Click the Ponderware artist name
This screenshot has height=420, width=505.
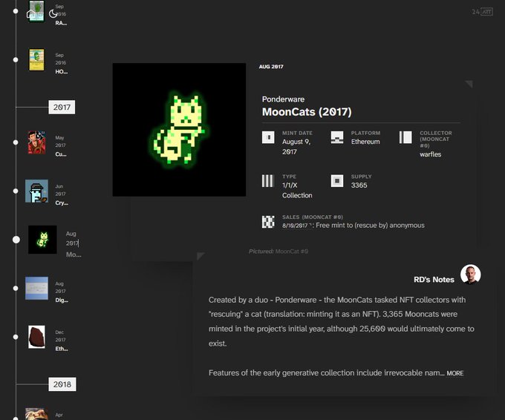click(283, 99)
